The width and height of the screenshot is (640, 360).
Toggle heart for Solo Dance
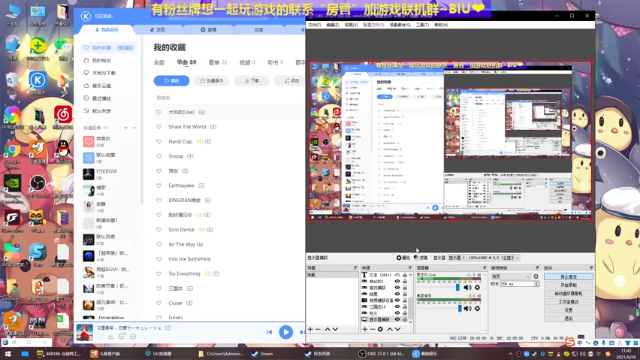(159, 230)
